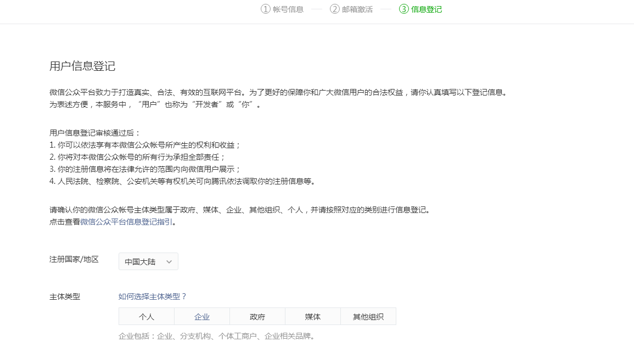
Task: Open the 如何选择主体类型？ help link
Action: (x=153, y=296)
